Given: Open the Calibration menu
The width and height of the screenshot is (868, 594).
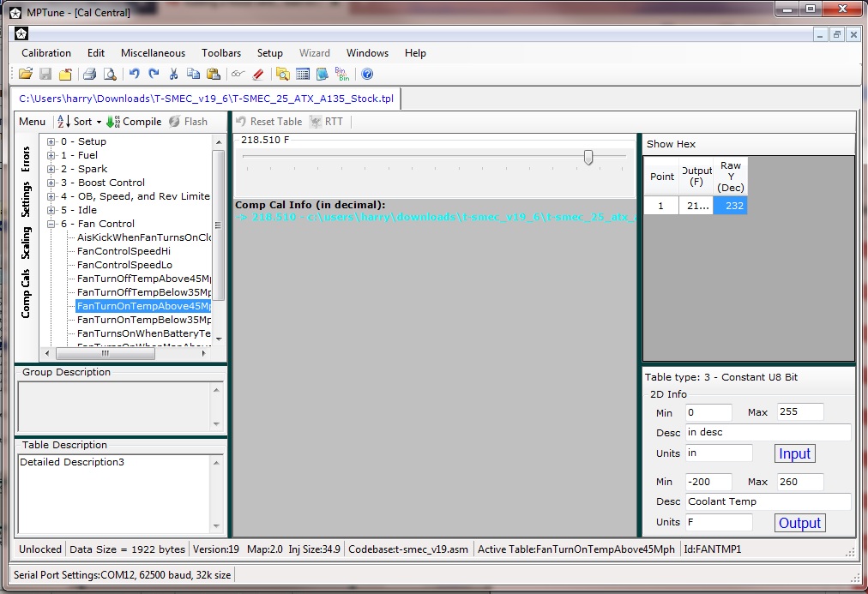Looking at the screenshot, I should 46,53.
